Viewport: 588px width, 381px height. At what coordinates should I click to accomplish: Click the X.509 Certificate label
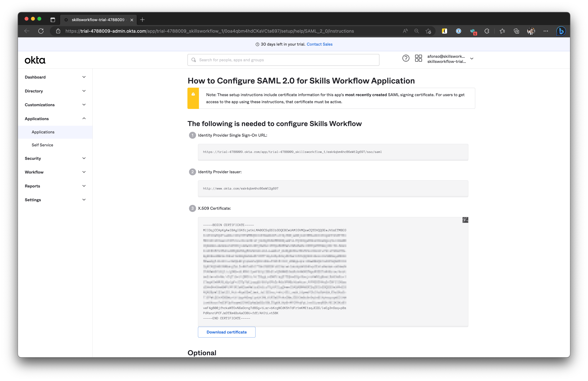click(214, 208)
